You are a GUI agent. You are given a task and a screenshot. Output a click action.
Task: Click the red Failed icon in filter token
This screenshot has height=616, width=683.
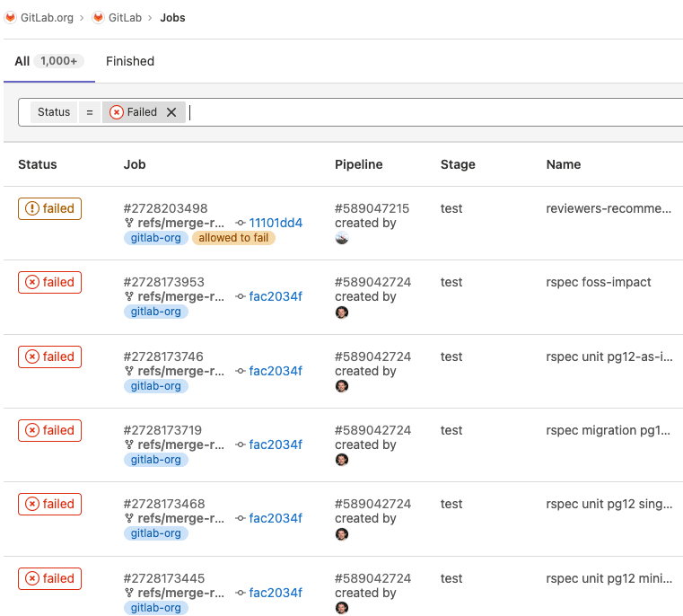pos(117,112)
